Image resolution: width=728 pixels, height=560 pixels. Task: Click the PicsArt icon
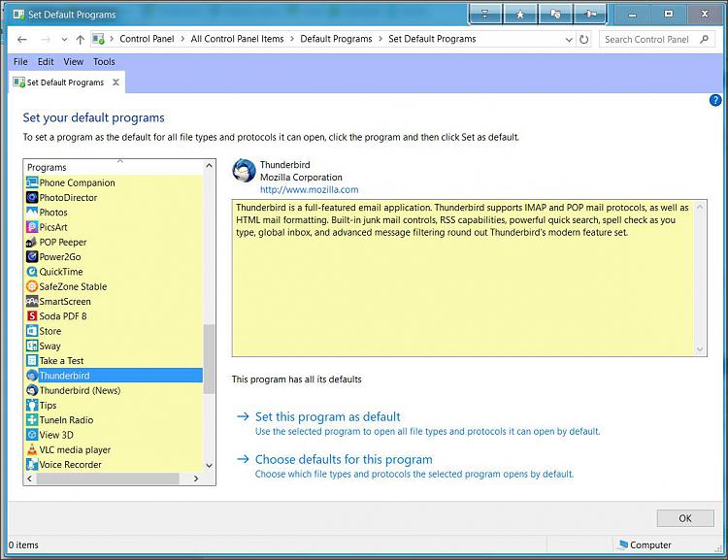click(32, 227)
